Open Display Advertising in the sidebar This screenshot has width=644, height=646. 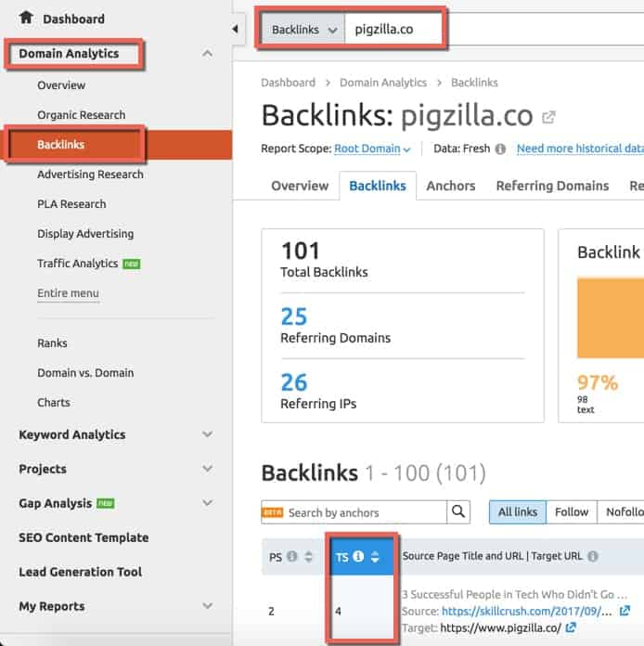tap(85, 234)
